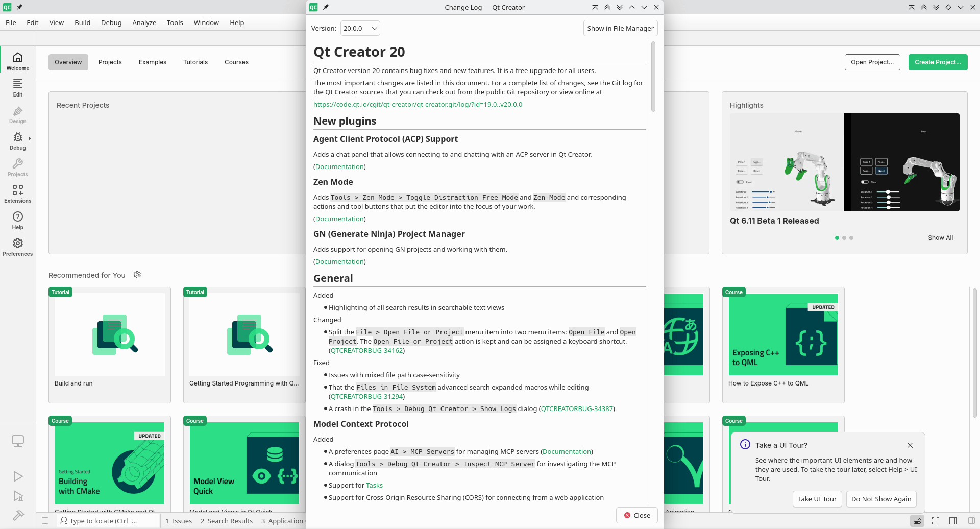The height and width of the screenshot is (529, 980).
Task: Open the File menu
Action: pos(11,22)
